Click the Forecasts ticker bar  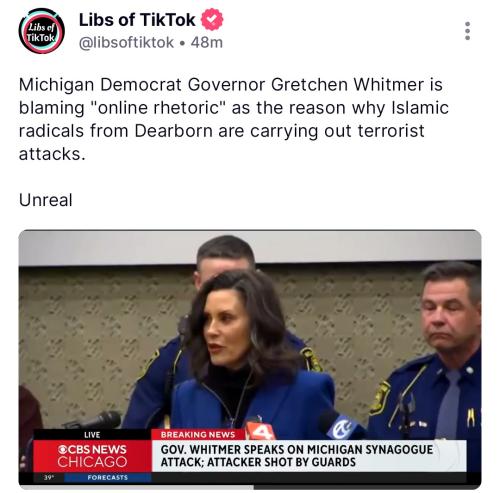pos(107,477)
